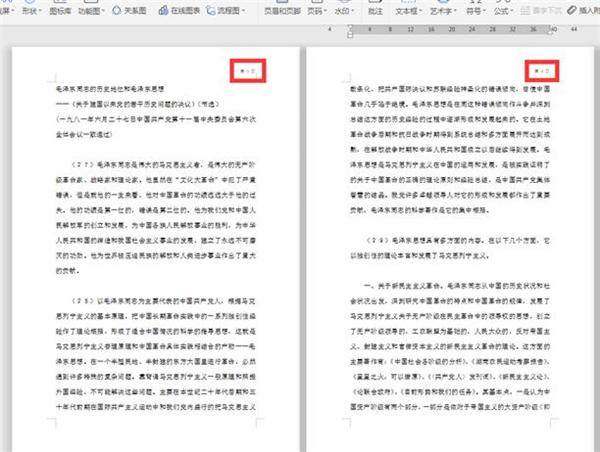Click ruler number 20

[x=452, y=29]
